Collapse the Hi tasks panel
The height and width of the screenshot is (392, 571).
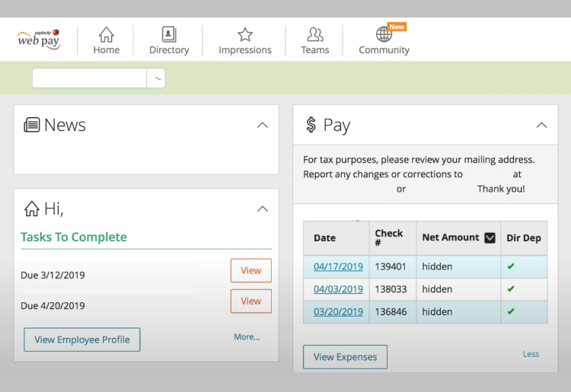[x=262, y=209]
